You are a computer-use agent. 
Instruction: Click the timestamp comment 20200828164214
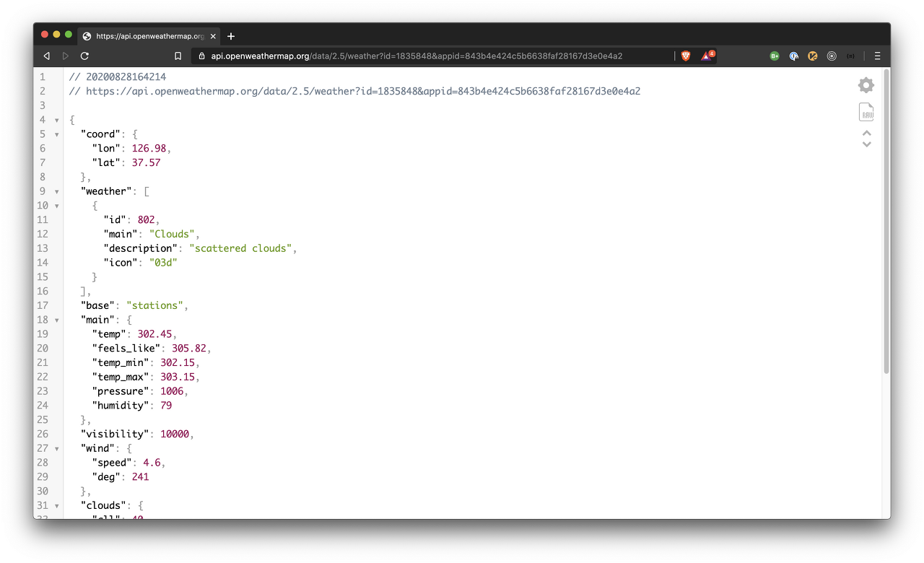pyautogui.click(x=126, y=77)
